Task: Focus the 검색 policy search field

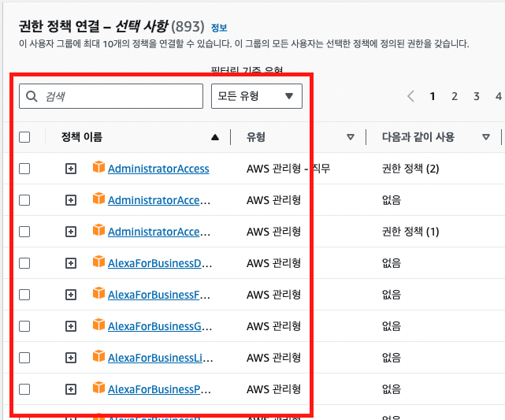Action: tap(111, 96)
